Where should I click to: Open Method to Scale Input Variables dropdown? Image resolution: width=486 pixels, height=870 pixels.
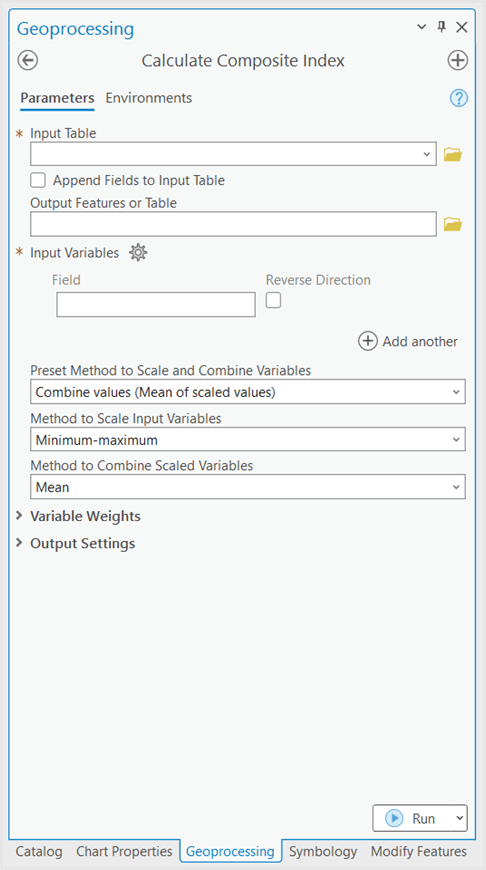[456, 440]
